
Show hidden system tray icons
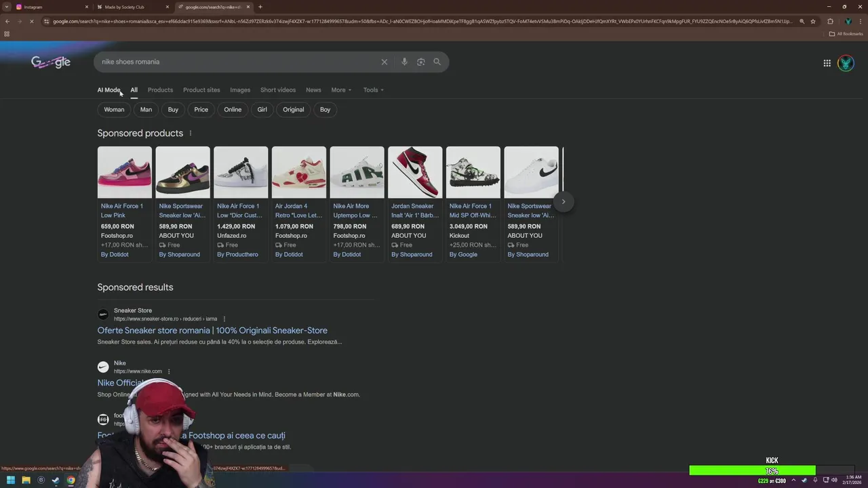[x=793, y=480]
